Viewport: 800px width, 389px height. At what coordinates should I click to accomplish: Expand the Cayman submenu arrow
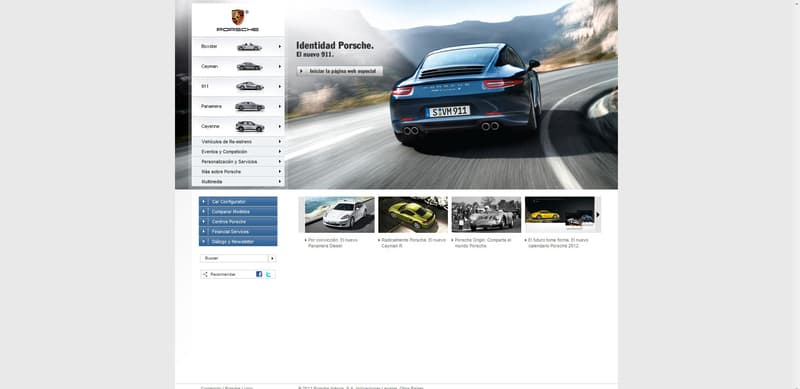click(280, 66)
